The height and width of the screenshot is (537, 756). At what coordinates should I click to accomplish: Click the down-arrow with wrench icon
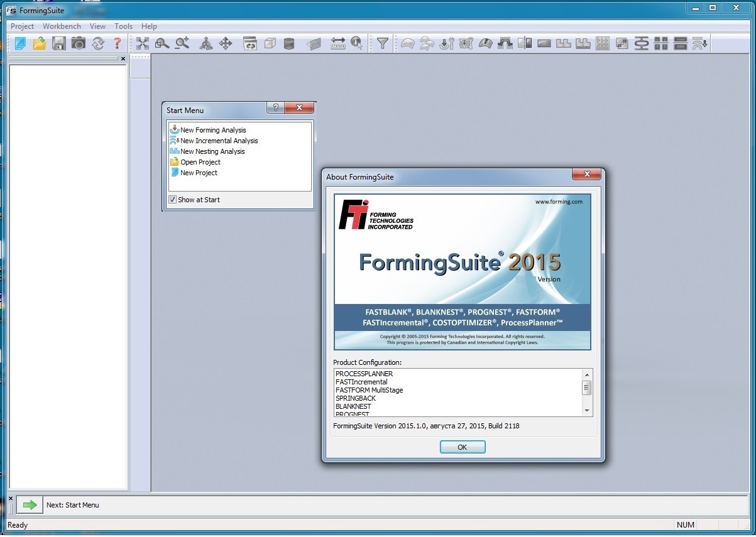pyautogui.click(x=446, y=43)
